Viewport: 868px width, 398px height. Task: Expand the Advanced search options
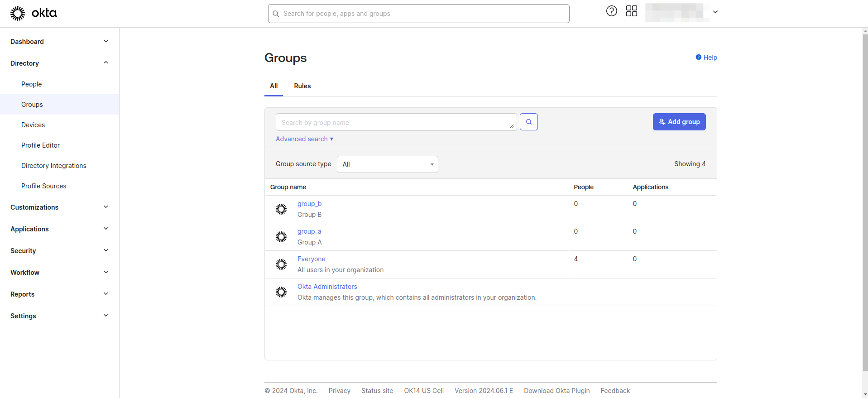pyautogui.click(x=304, y=139)
